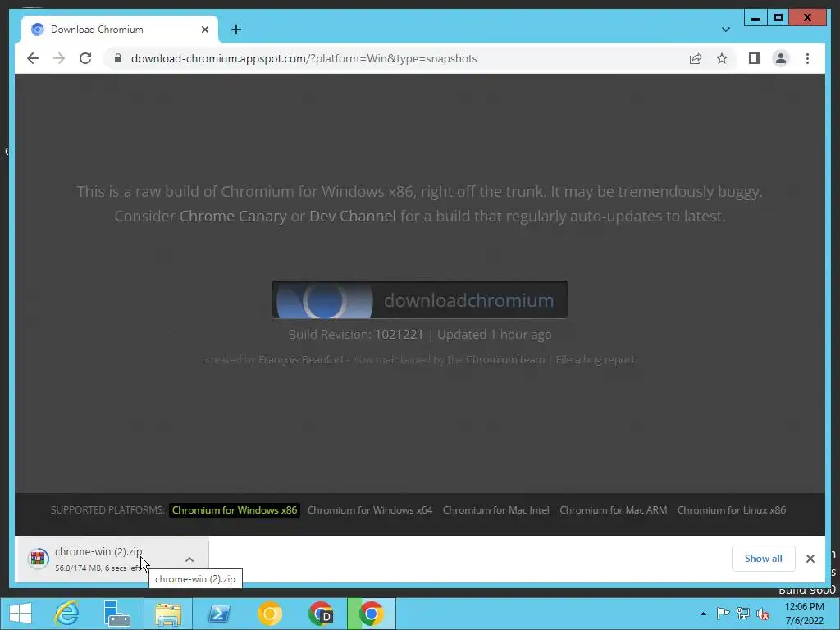This screenshot has height=630, width=840.
Task: View site security padlock info
Action: coord(118,58)
